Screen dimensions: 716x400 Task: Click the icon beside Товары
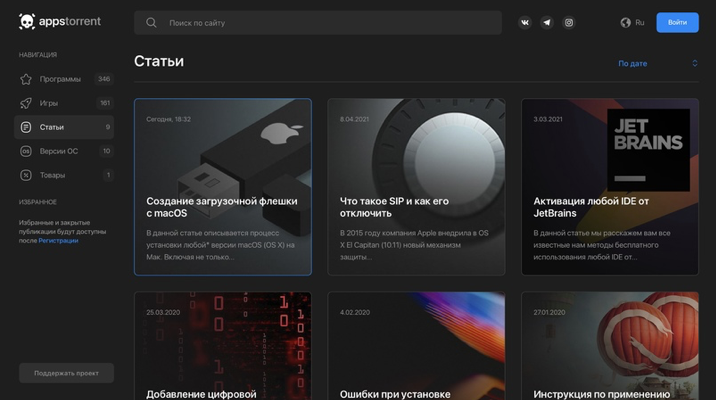click(26, 175)
